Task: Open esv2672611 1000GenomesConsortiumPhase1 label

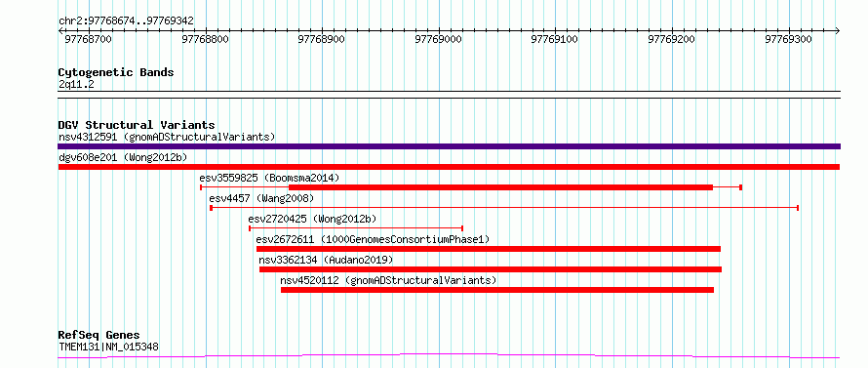Action: 373,239
